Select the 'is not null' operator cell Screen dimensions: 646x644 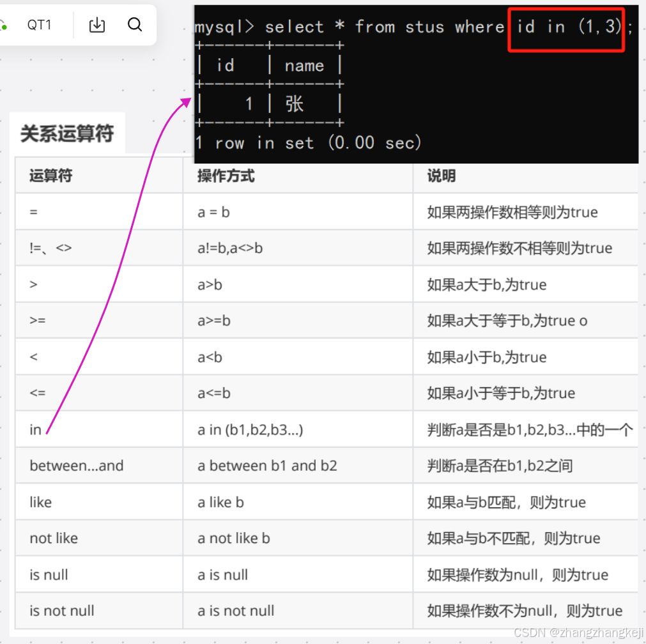99,610
